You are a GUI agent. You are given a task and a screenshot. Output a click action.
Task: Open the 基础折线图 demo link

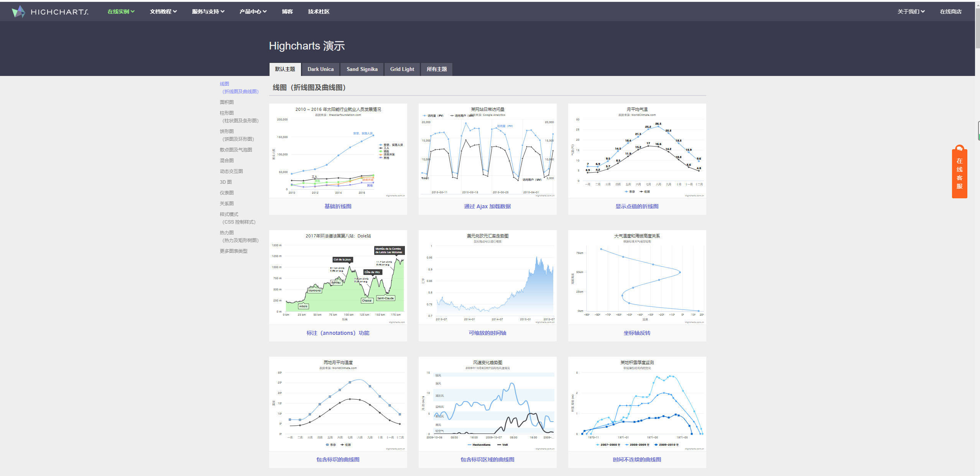pos(338,206)
